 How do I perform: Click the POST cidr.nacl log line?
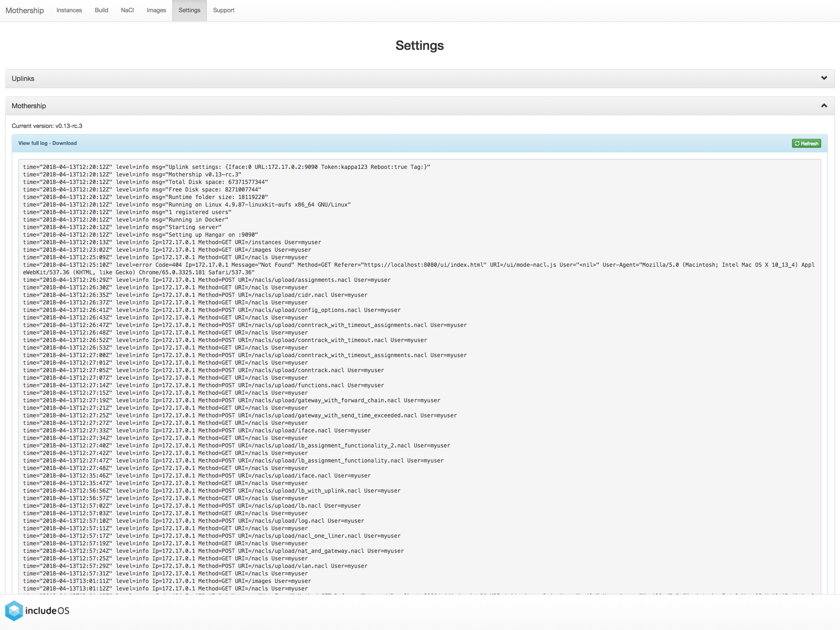tap(195, 295)
